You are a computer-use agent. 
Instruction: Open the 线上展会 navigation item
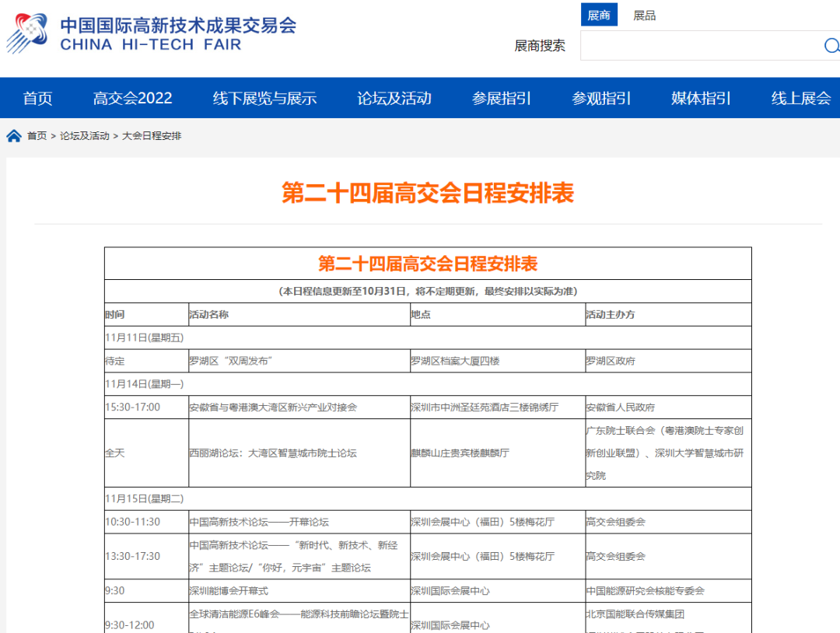click(801, 98)
